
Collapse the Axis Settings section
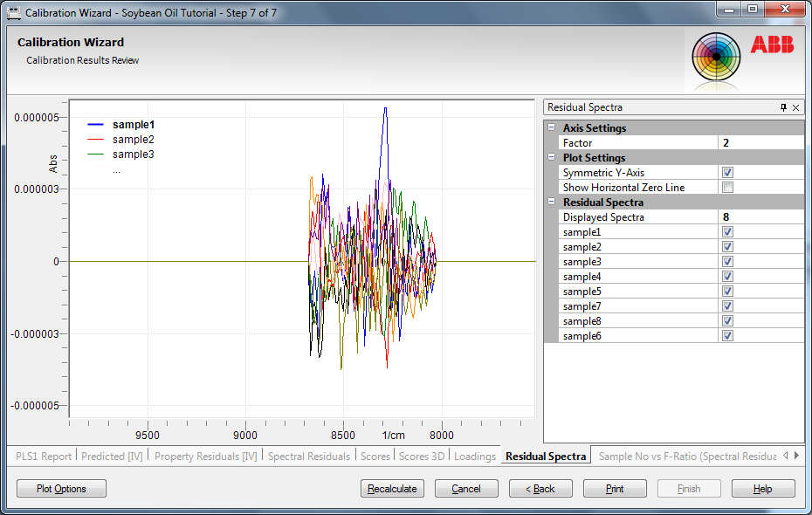[551, 128]
